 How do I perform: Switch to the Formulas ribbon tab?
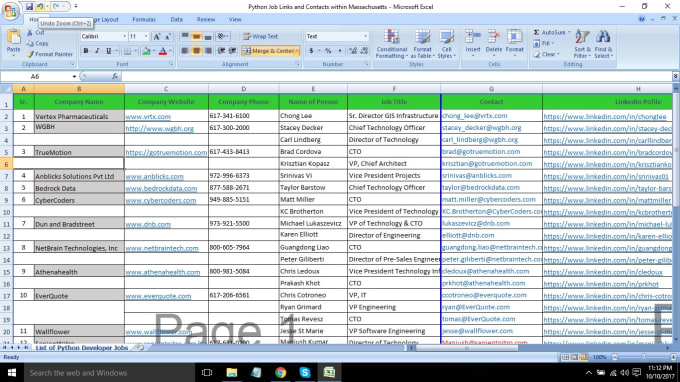click(x=144, y=20)
